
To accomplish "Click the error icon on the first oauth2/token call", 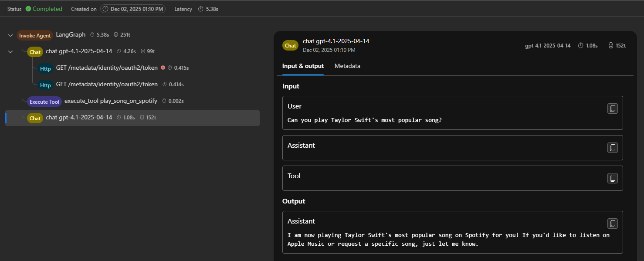I will point(164,68).
